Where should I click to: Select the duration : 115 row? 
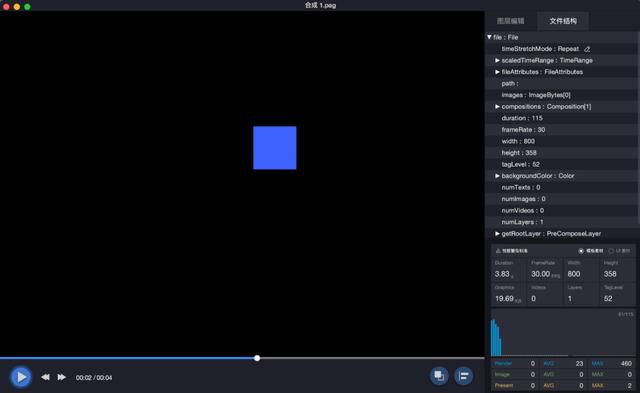(562, 118)
